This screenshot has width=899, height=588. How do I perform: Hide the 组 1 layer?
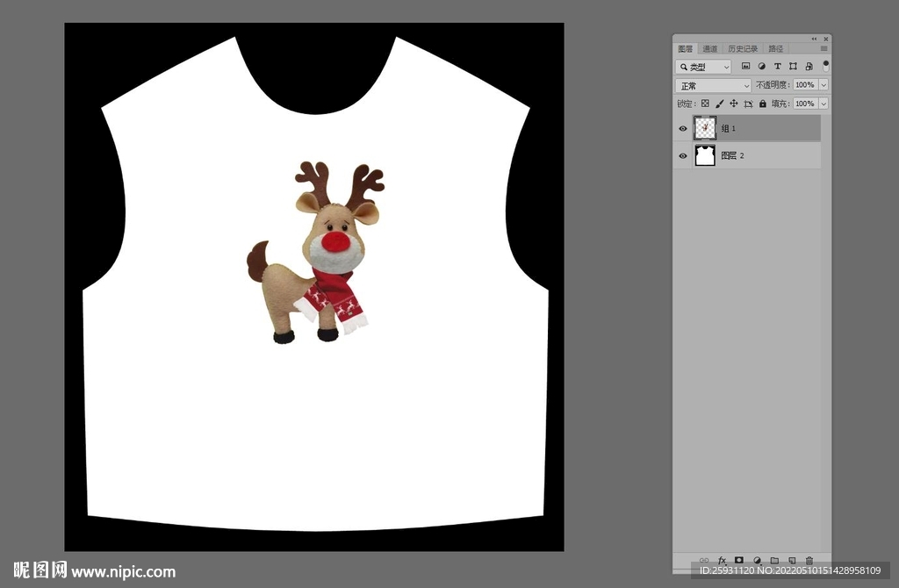pos(683,129)
